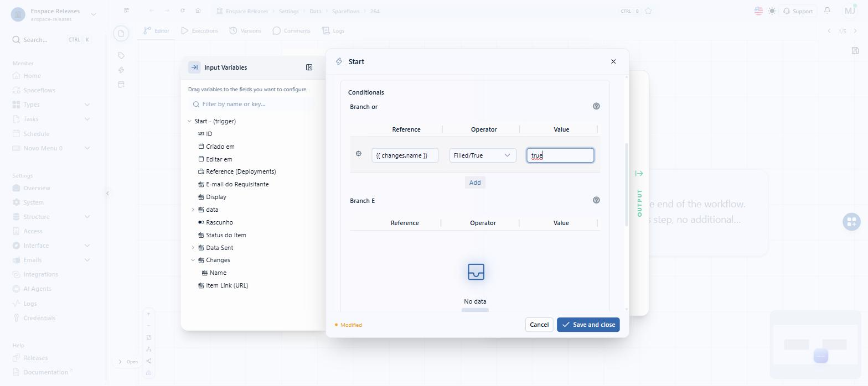This screenshot has height=386, width=868.
Task: Go to next item with pagination arrow
Action: tap(855, 31)
